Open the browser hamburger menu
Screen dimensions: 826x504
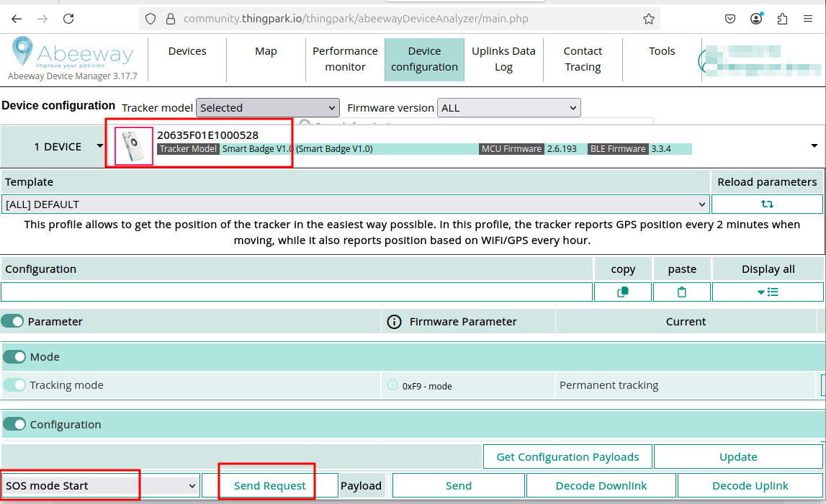(x=807, y=19)
